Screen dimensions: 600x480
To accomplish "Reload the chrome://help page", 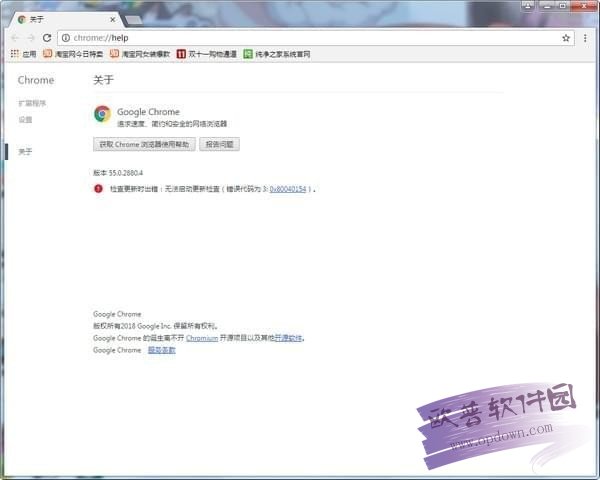I will click(47, 38).
